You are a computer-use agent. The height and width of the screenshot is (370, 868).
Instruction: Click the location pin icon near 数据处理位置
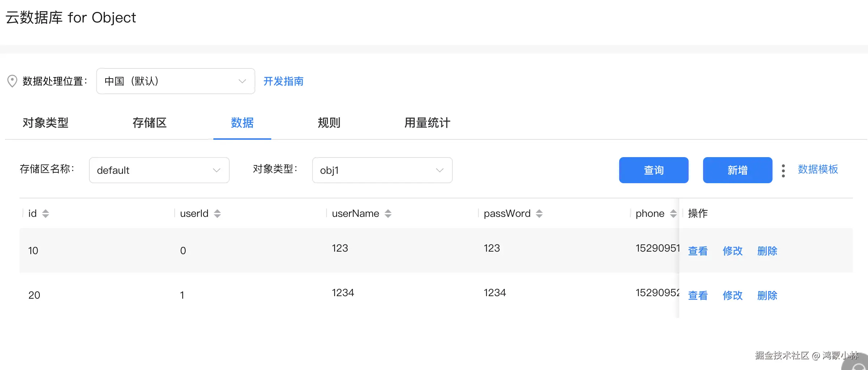[x=12, y=81]
